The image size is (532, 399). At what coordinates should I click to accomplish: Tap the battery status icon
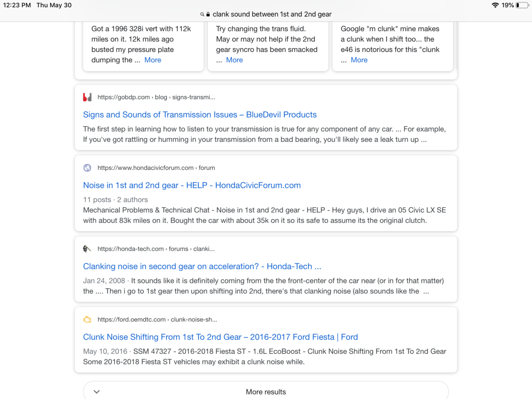(522, 5)
